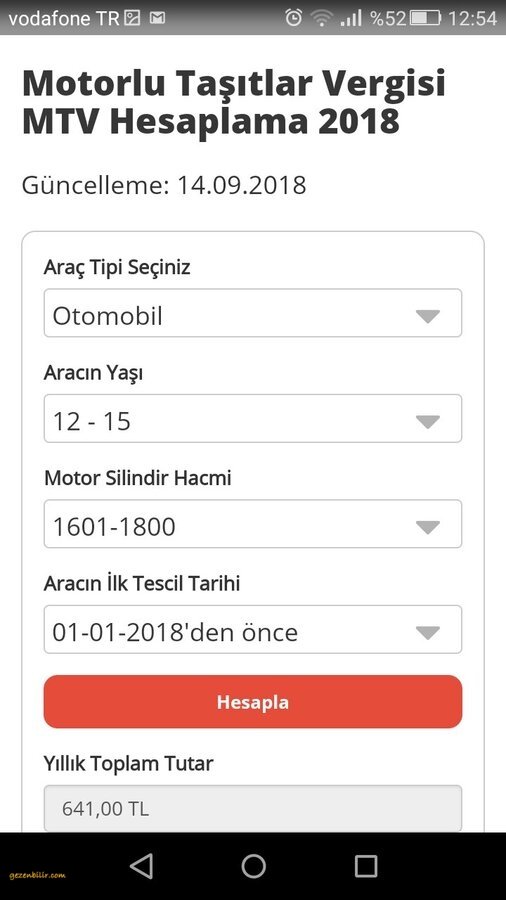This screenshot has height=900, width=506.
Task: Open the Motor Silindir Hacmi 1601-1800 dropdown
Action: pos(252,523)
